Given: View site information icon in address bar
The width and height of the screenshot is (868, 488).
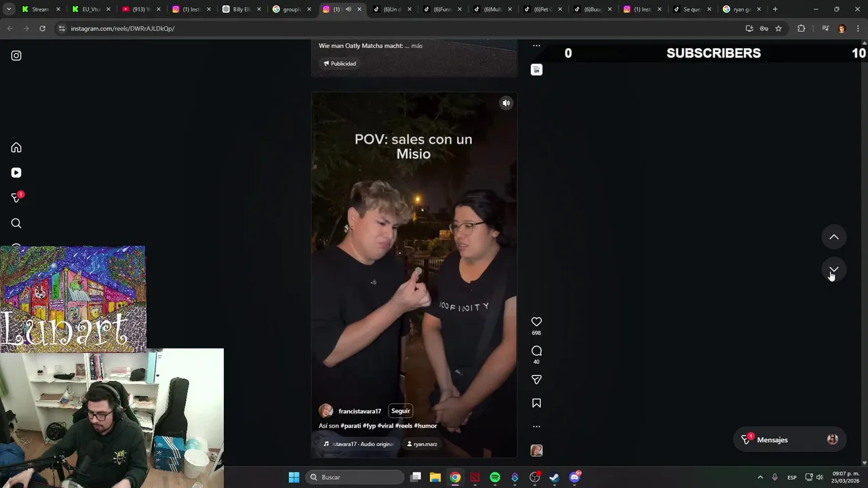Looking at the screenshot, I should pos(62,28).
